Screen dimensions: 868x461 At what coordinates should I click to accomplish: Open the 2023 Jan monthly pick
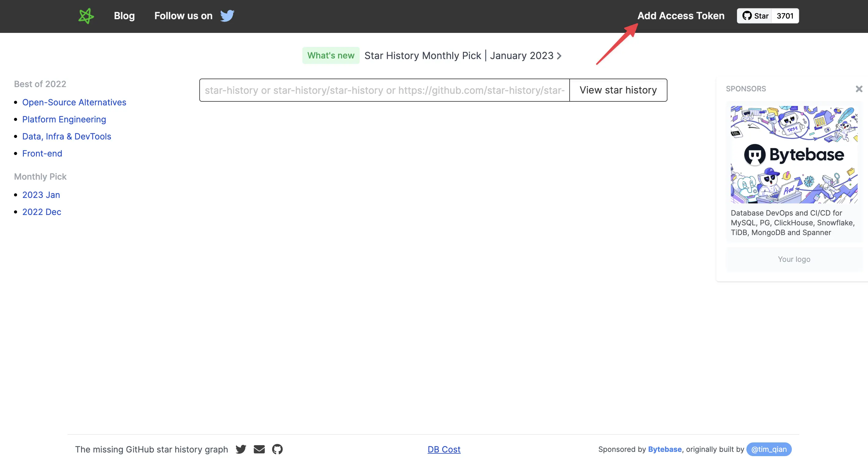coord(41,195)
